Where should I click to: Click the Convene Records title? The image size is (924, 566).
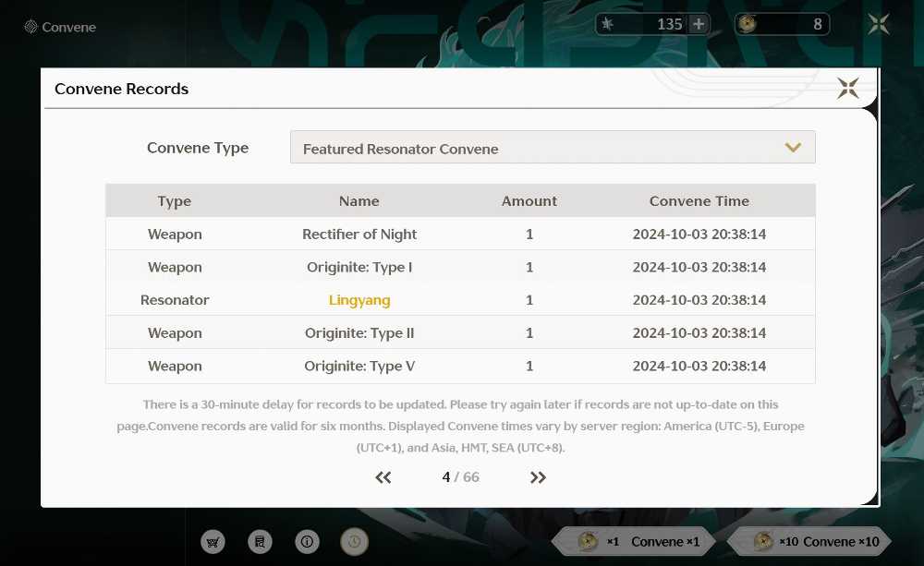(121, 89)
